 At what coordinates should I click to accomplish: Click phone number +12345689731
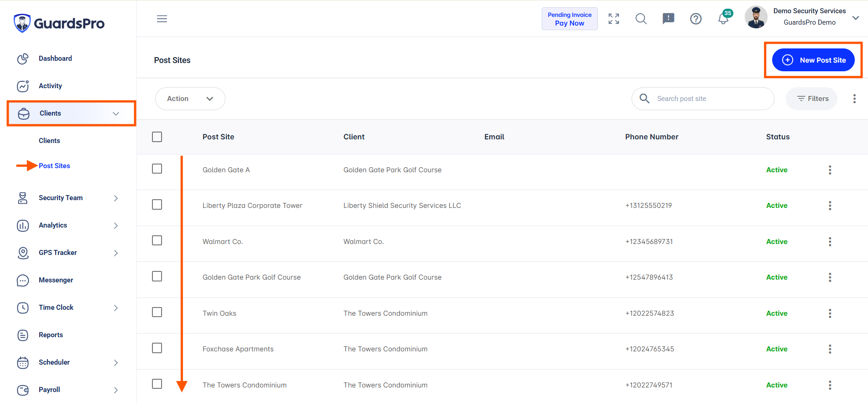pos(649,242)
